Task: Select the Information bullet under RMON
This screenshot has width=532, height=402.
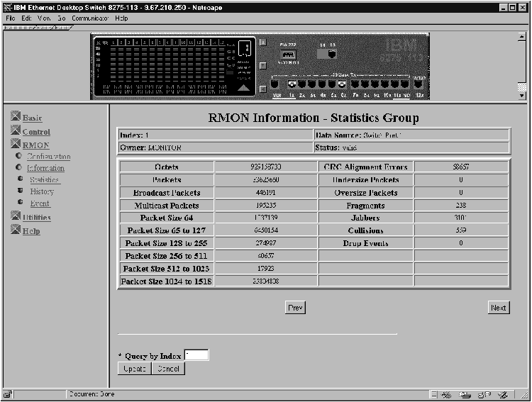Action: tap(20, 168)
